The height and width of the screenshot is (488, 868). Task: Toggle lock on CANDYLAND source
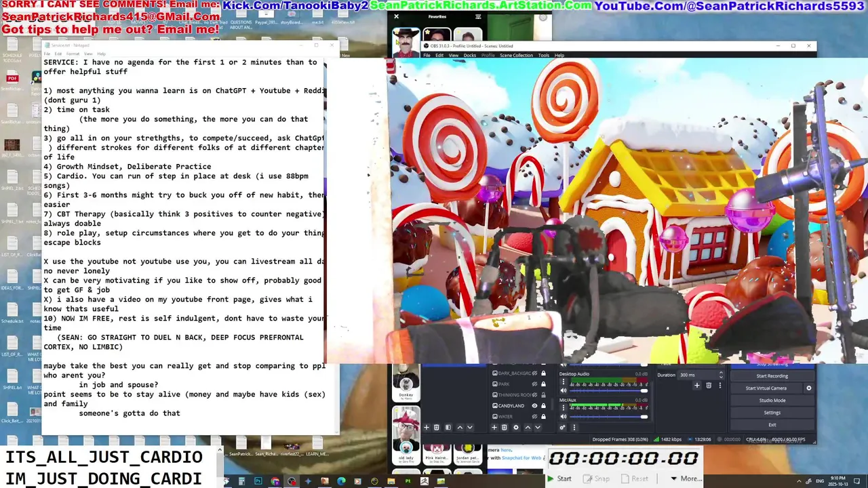(x=543, y=406)
